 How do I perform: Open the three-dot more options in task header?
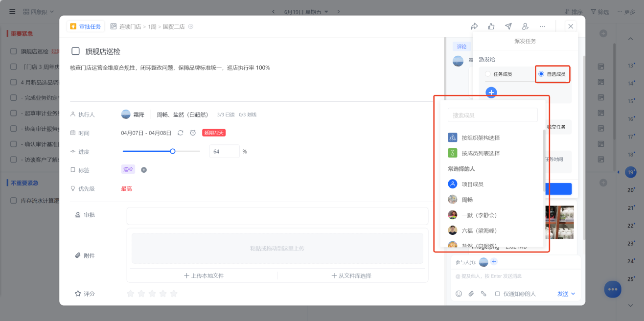pyautogui.click(x=542, y=26)
